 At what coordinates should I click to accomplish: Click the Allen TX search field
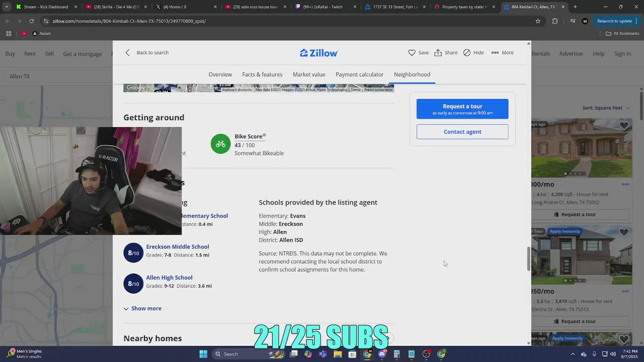coord(58,76)
